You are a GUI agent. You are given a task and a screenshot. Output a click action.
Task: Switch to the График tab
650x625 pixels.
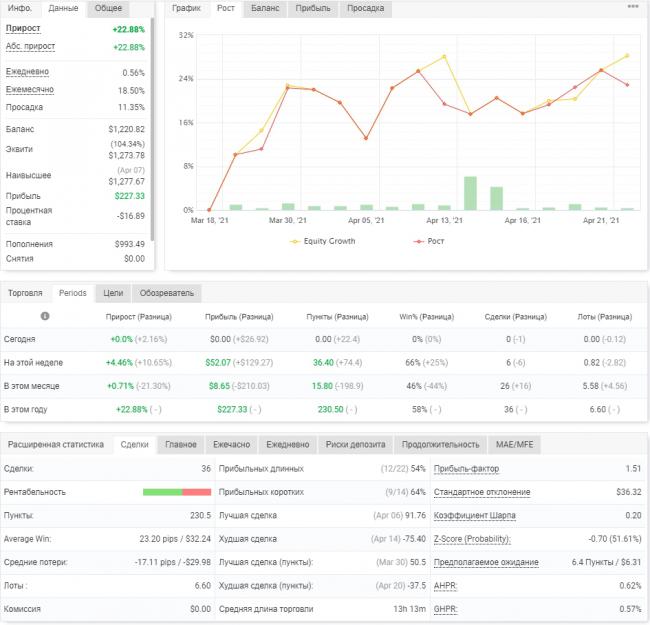[186, 8]
